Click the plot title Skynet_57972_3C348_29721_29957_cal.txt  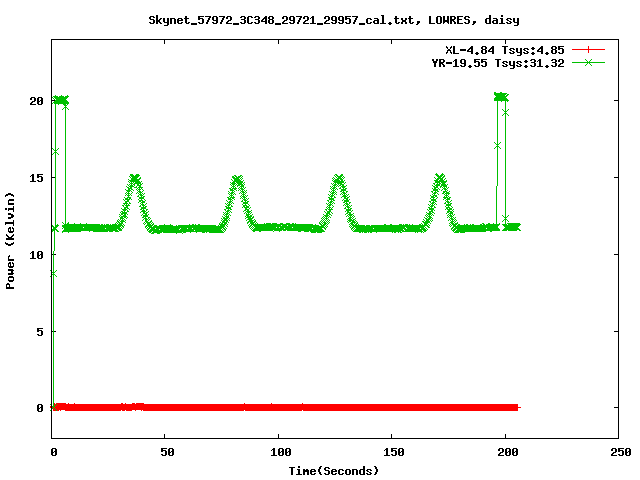[333, 20]
